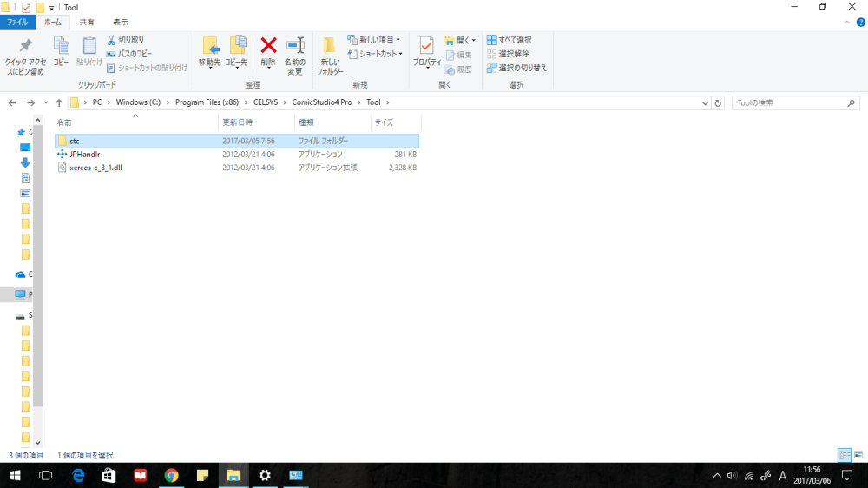Click Select all (すべて選択)
868x488 pixels.
click(510, 40)
